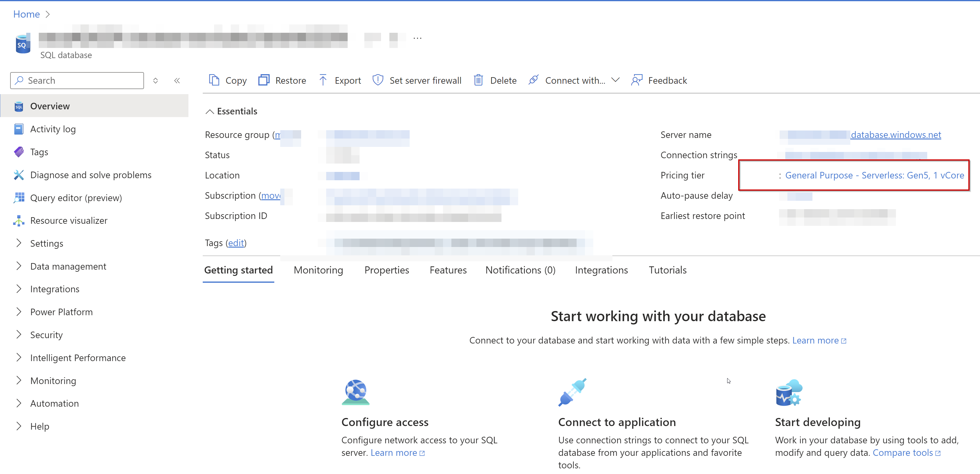
Task: Collapse the Essentials section
Action: (x=210, y=111)
